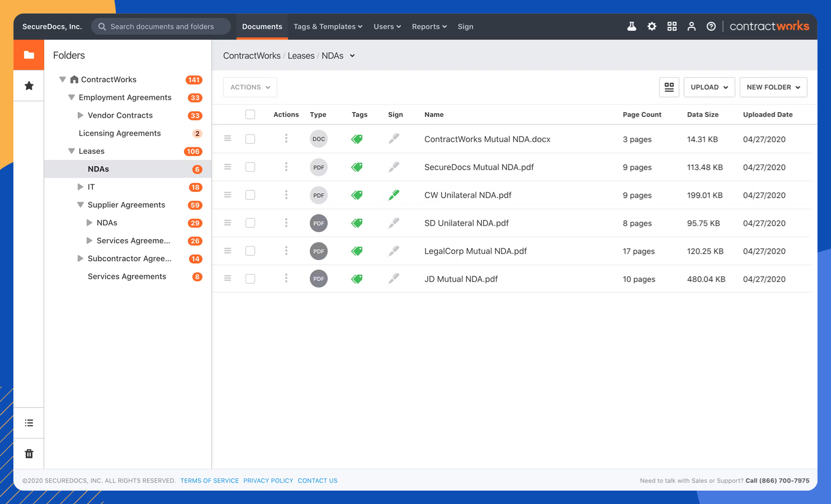Image resolution: width=831 pixels, height=504 pixels.
Task: Collapse the Leases folder in the tree
Action: click(71, 151)
